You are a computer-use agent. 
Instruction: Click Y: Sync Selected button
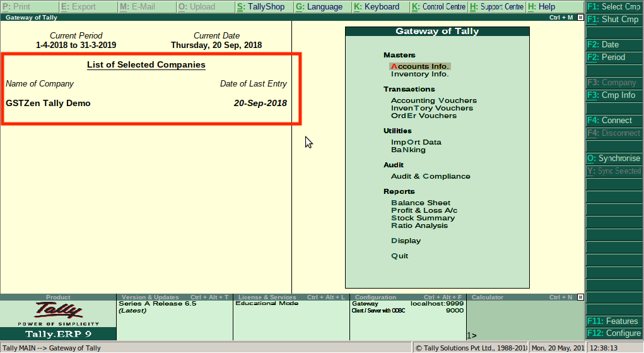[614, 171]
